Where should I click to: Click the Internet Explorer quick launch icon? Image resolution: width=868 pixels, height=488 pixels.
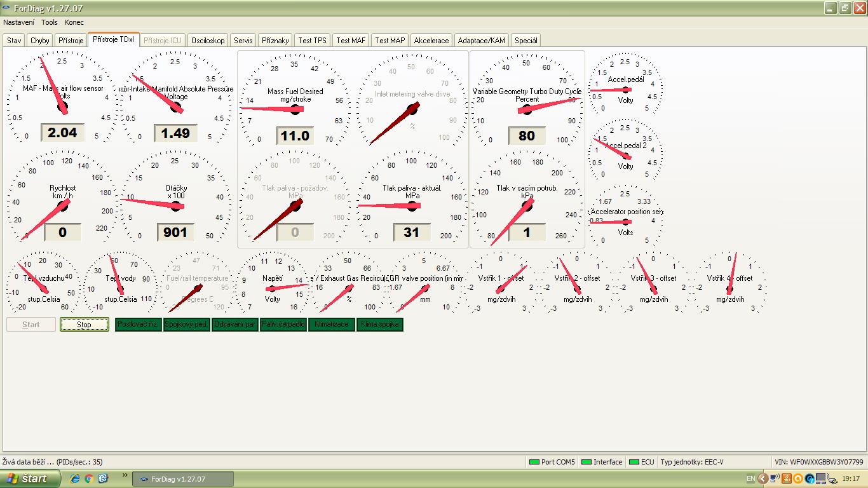click(x=75, y=478)
